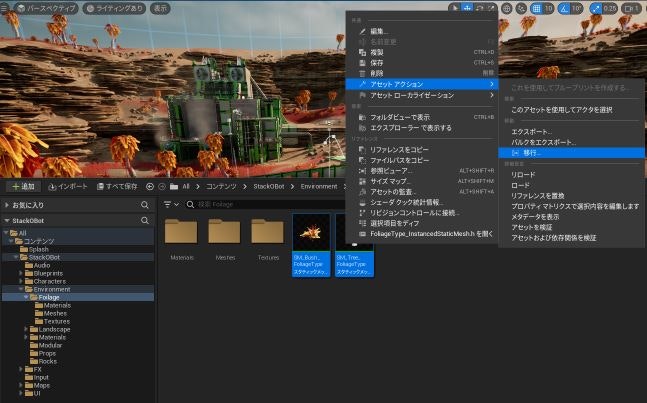The image size is (647, 403).
Task: Click the すべて保存 save all button
Action: (x=117, y=186)
